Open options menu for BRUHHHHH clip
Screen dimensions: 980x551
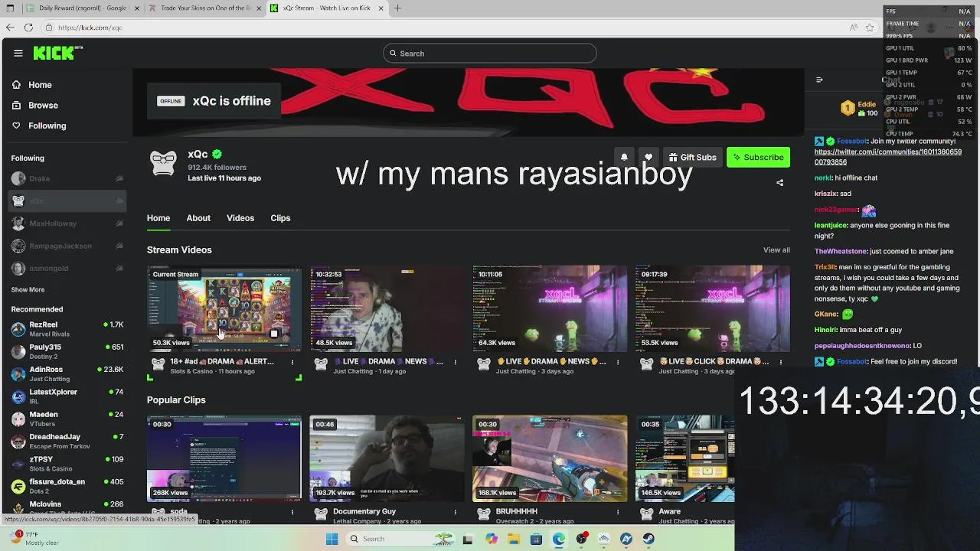pyautogui.click(x=618, y=512)
